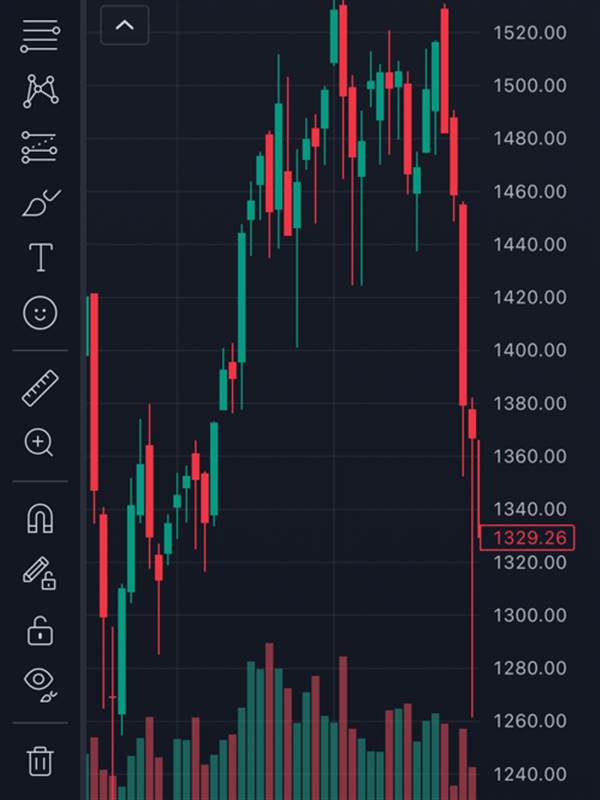
Task: Select the Text annotation tool
Action: [40, 258]
